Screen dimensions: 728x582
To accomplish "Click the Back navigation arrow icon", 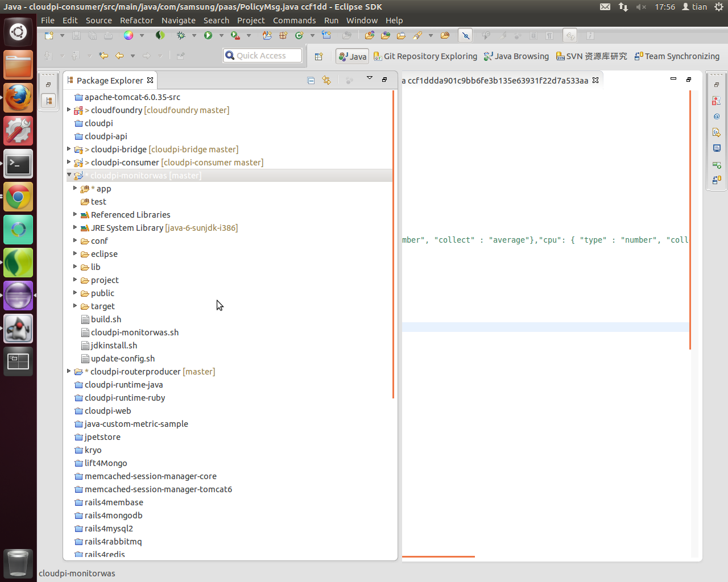I will pos(119,56).
